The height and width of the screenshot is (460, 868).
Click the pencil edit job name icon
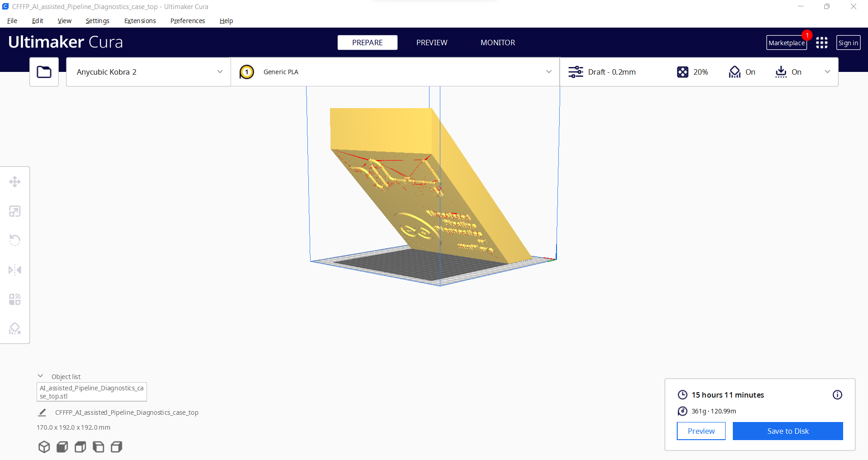click(42, 413)
